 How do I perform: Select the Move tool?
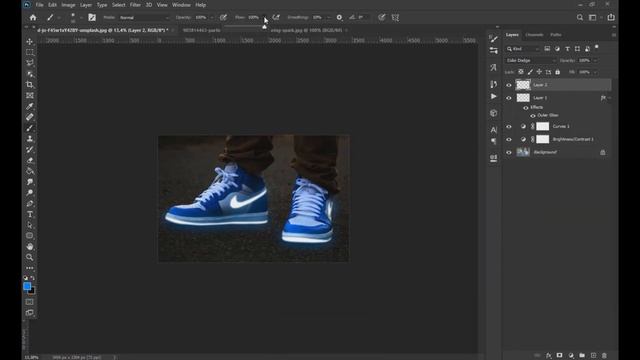point(30,42)
